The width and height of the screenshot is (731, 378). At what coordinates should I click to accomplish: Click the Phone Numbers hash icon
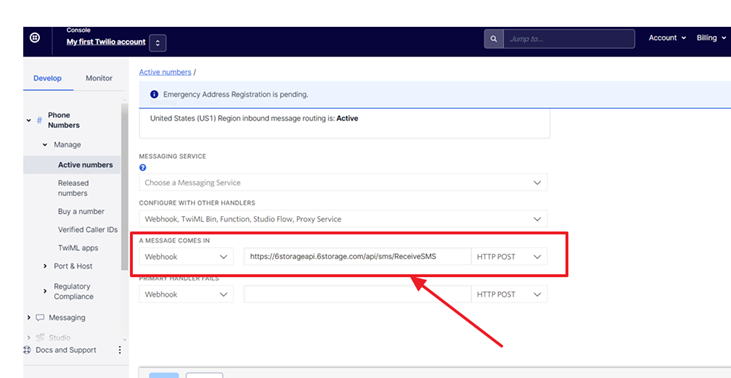tap(39, 120)
